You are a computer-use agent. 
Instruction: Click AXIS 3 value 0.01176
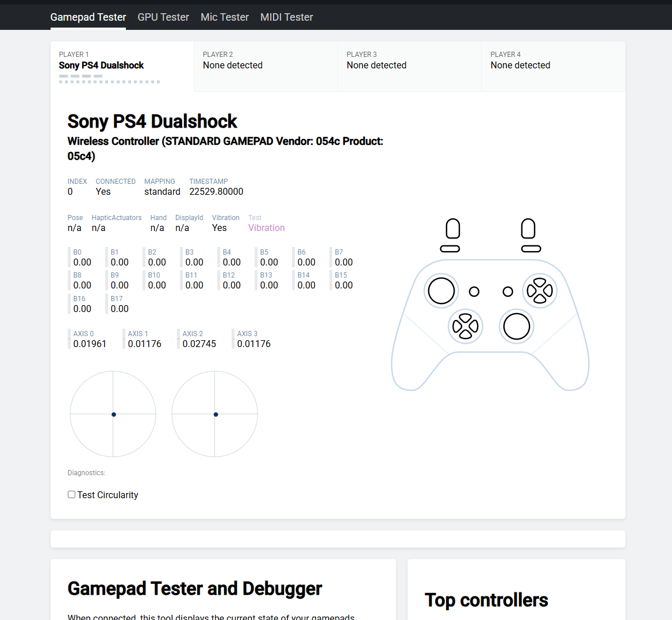point(254,344)
